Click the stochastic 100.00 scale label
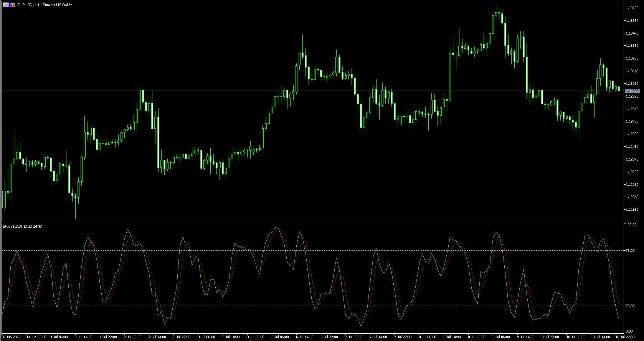The width and height of the screenshot is (644, 341). point(631,225)
